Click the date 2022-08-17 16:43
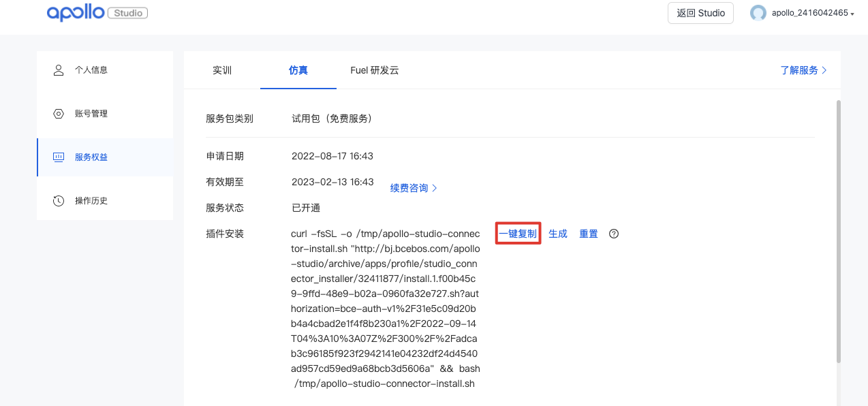 tap(332, 156)
